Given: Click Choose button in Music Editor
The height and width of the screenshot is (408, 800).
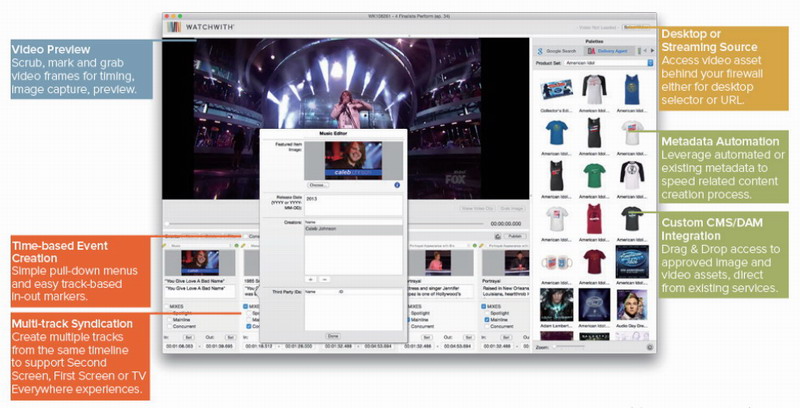Looking at the screenshot, I should point(317,185).
